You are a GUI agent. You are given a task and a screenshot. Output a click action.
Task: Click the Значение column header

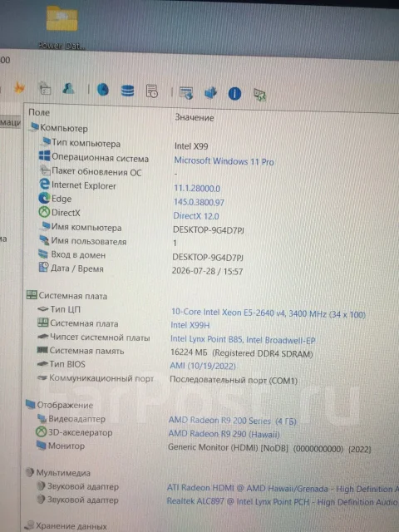pos(194,117)
